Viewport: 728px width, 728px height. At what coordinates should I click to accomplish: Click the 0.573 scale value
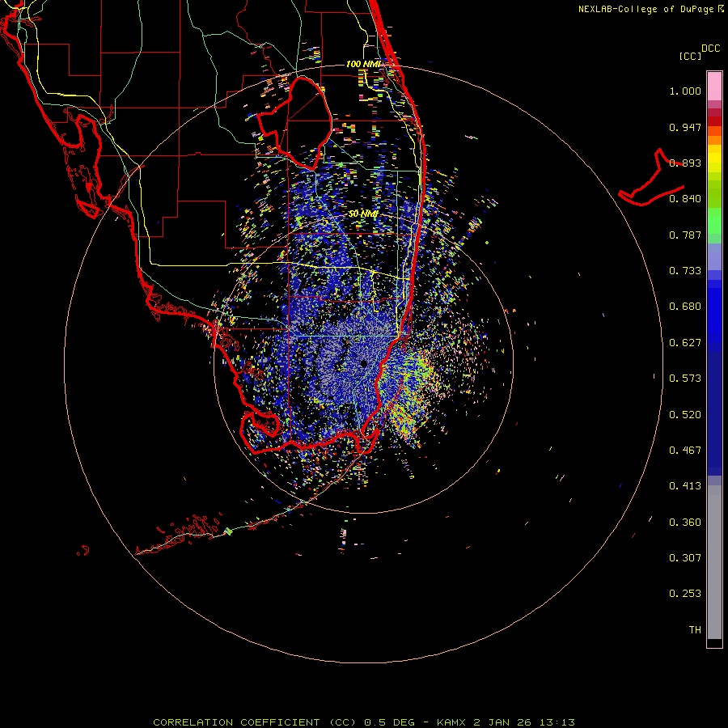[685, 379]
